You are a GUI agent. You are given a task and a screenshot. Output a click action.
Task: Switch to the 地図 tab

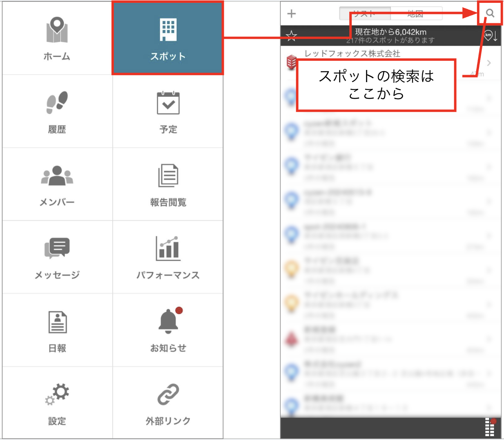pos(416,13)
